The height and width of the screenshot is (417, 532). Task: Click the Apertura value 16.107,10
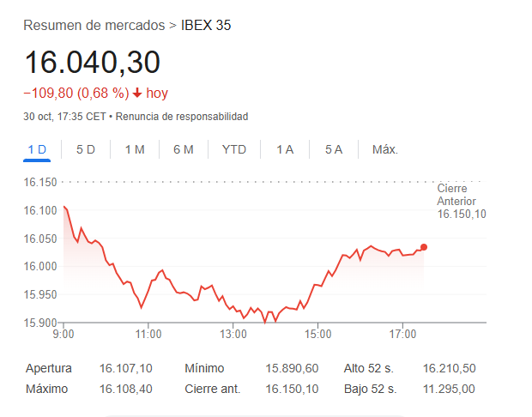pyautogui.click(x=126, y=368)
